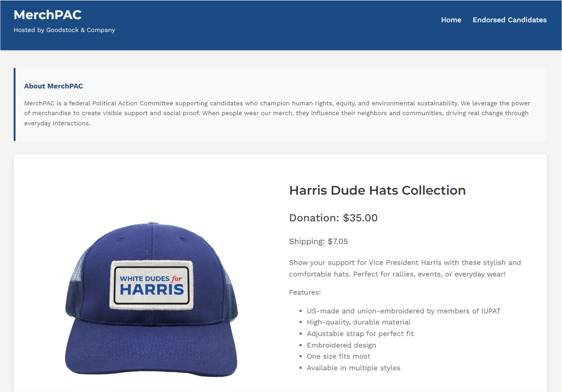
Task: Select the Features label
Action: [x=305, y=293]
